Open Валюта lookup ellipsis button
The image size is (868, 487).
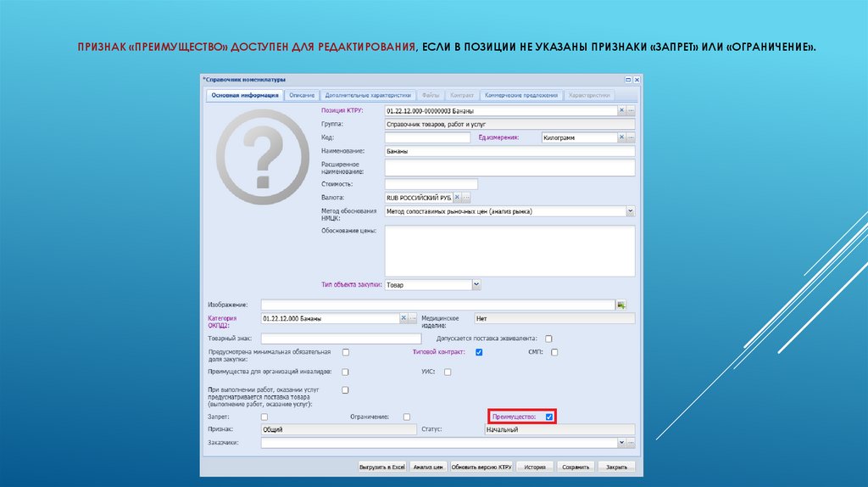point(466,197)
